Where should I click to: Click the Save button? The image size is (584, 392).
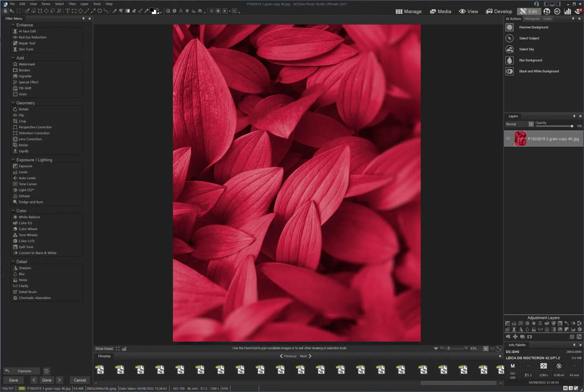point(14,380)
